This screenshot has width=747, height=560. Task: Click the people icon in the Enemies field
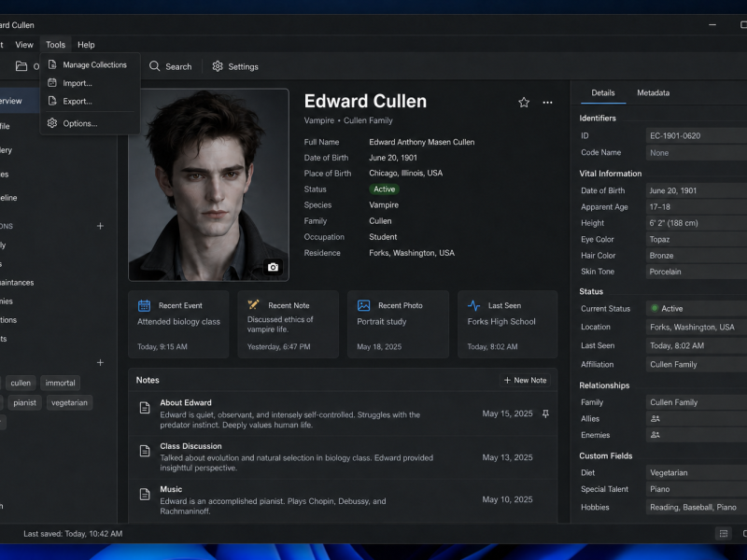pyautogui.click(x=655, y=435)
